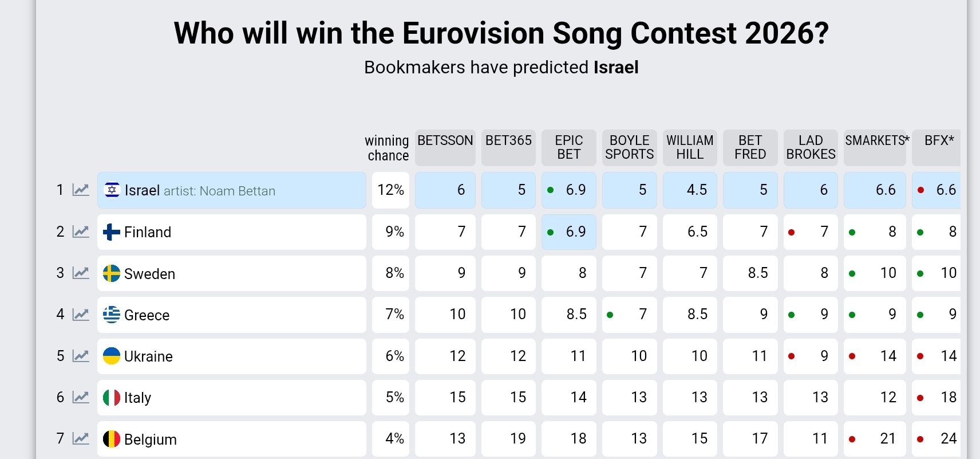Open the Finland country link

pyautogui.click(x=148, y=232)
